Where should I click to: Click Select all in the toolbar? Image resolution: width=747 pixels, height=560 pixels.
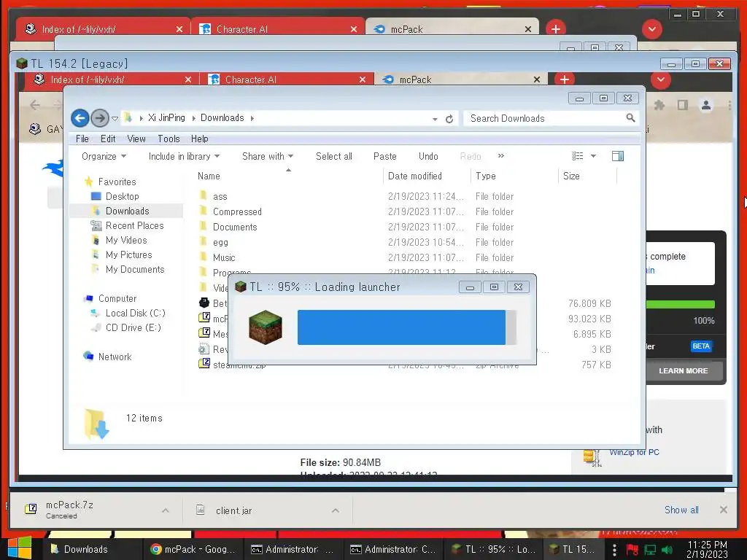click(334, 156)
